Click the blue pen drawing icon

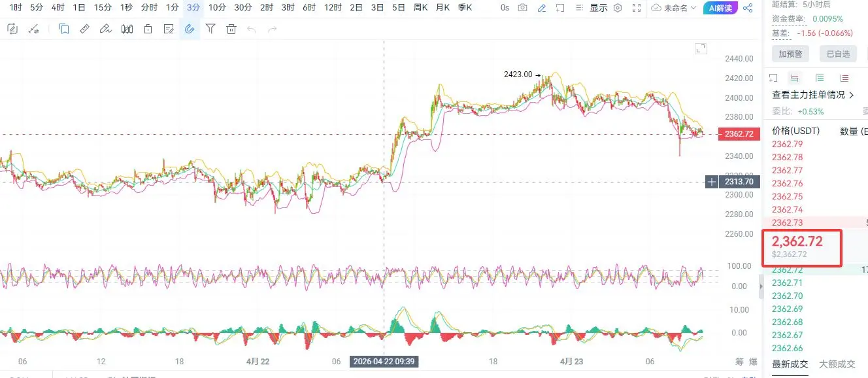pos(541,8)
